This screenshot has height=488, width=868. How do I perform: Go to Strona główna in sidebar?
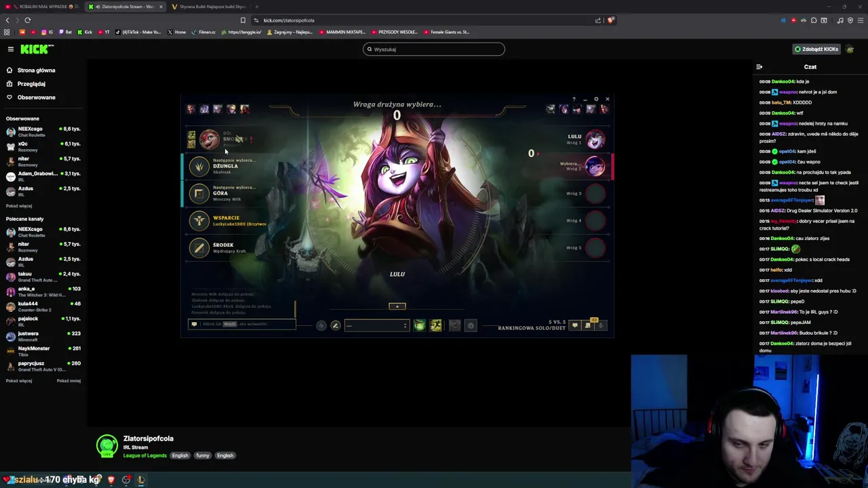pos(37,70)
